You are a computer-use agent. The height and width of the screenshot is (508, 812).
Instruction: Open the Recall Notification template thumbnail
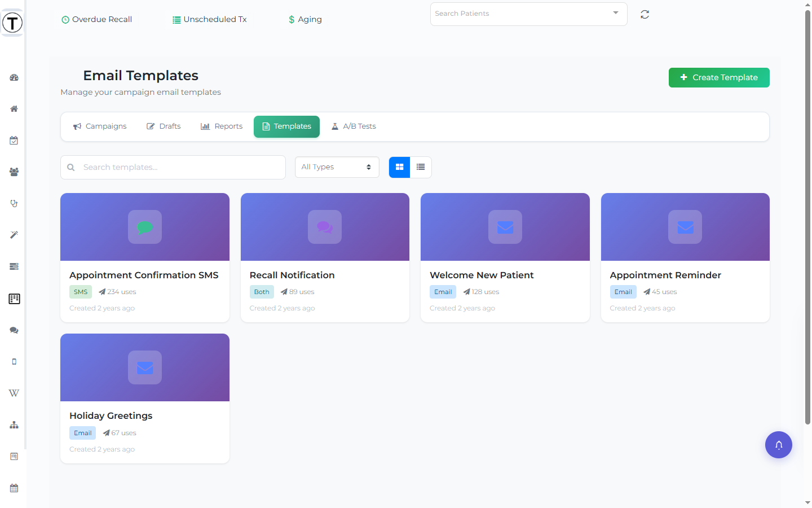coord(325,227)
